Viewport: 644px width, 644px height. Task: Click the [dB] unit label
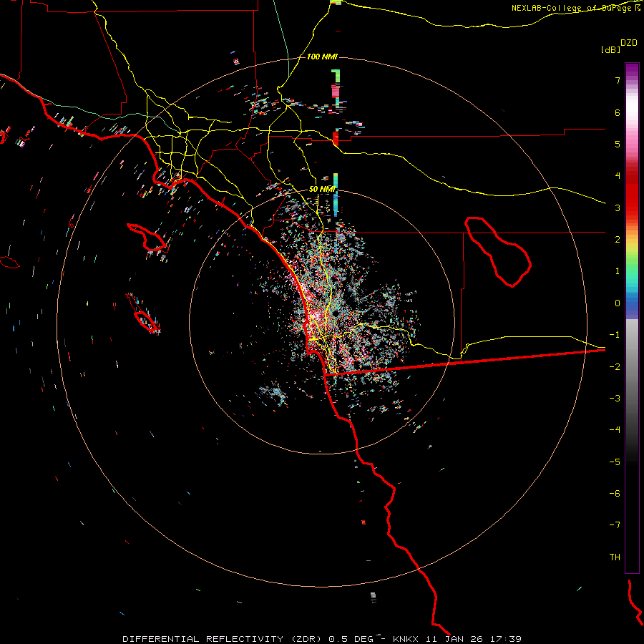tap(610, 49)
